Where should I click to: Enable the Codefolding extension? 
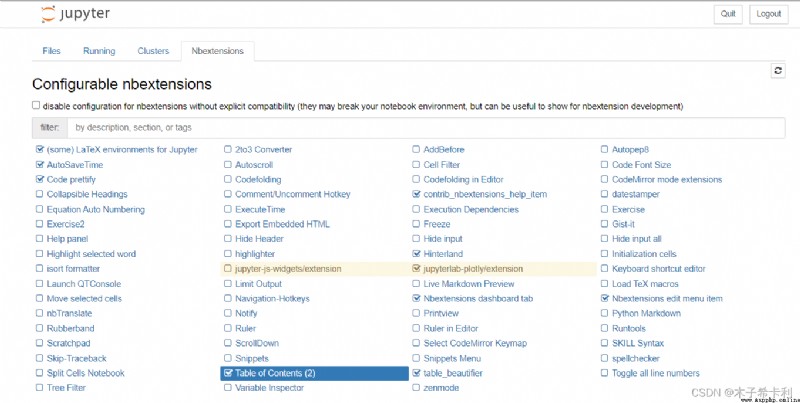click(228, 179)
